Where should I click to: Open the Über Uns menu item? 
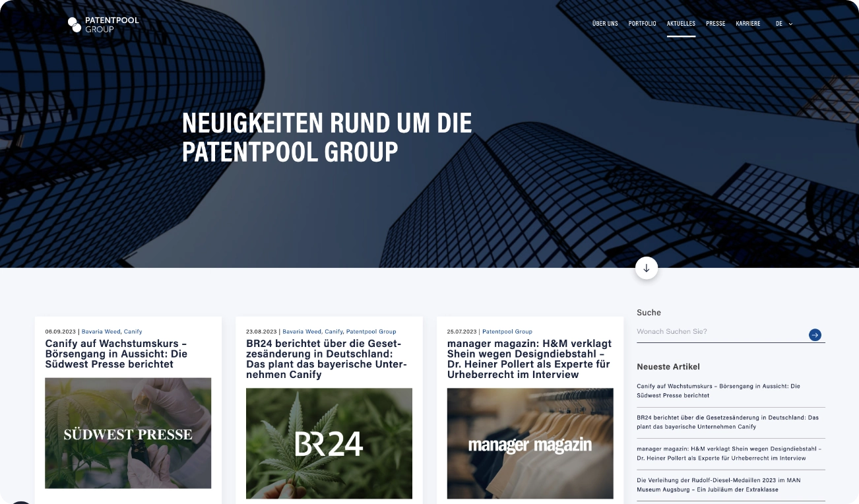point(605,24)
